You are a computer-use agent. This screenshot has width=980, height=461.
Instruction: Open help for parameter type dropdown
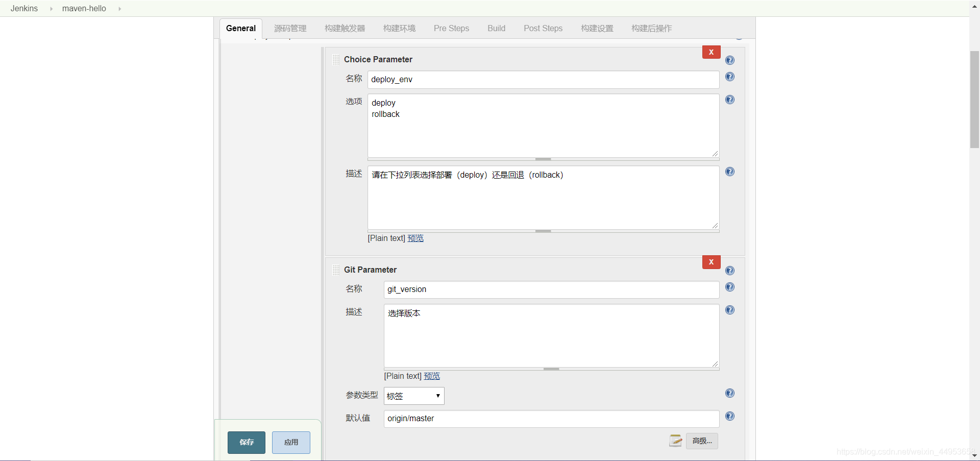point(730,393)
